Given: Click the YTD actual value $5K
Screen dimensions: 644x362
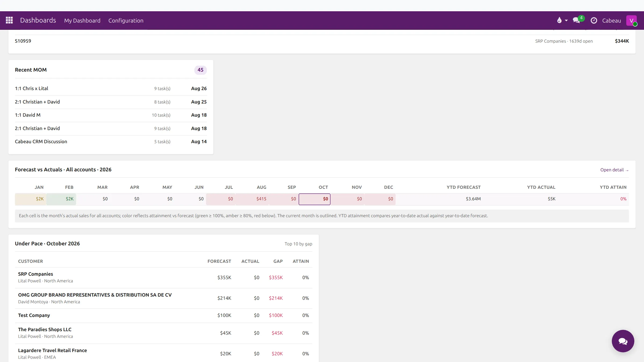Looking at the screenshot, I should click(x=552, y=199).
